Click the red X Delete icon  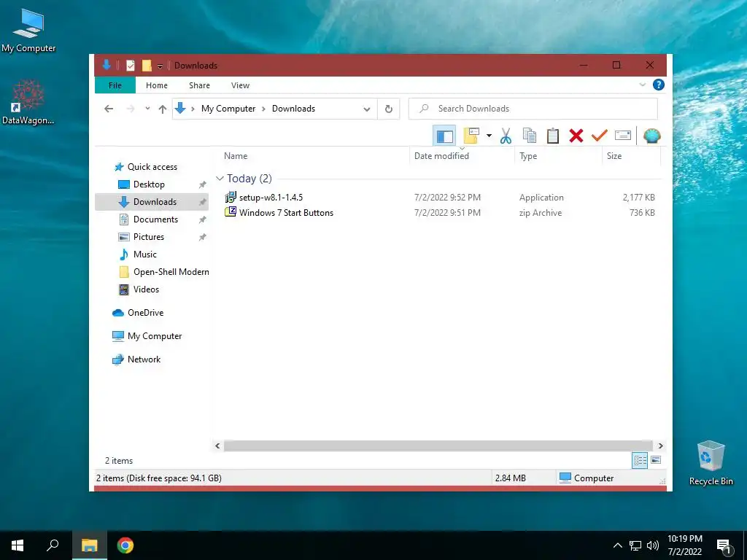[x=576, y=136]
